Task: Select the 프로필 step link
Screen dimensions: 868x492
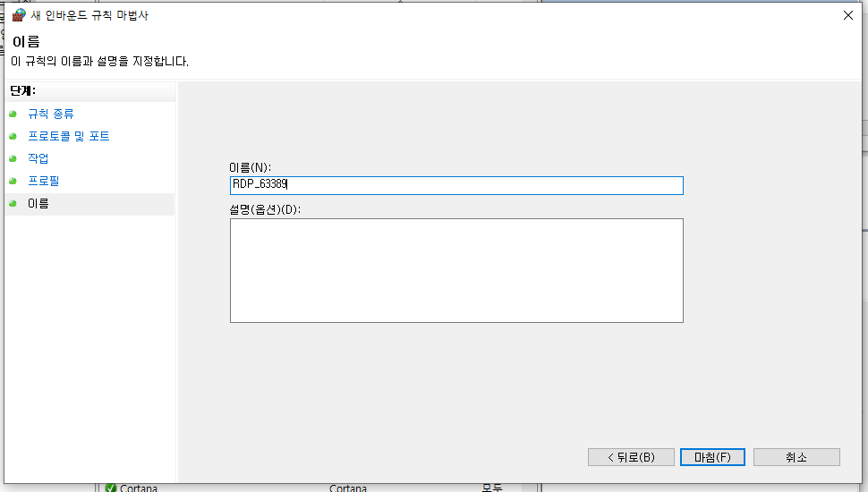Action: pos(43,181)
